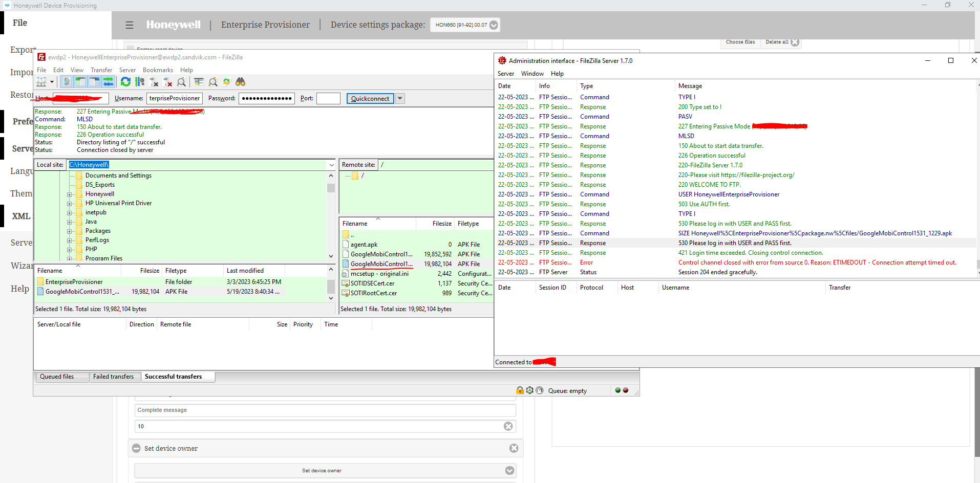Click the Quickconnect button

pyautogui.click(x=370, y=98)
